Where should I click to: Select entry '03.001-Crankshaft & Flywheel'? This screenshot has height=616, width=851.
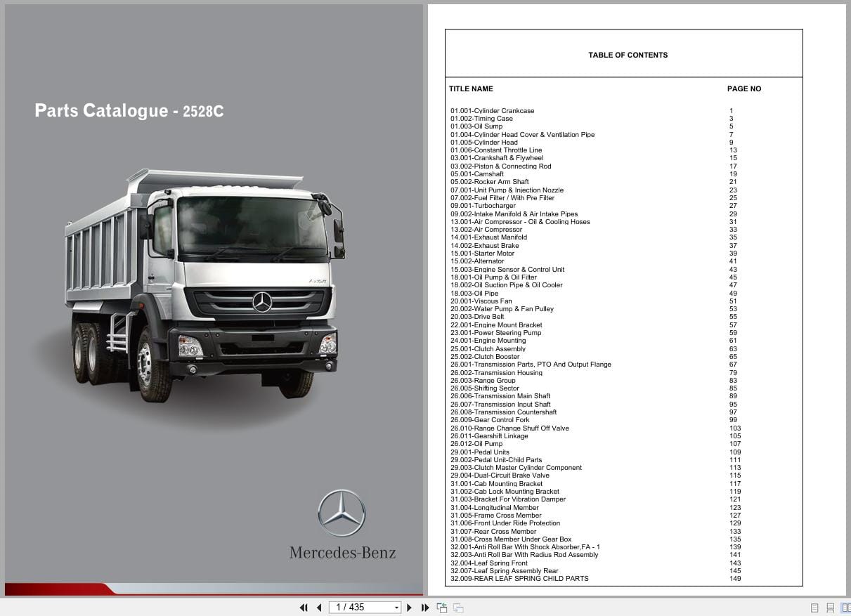pyautogui.click(x=497, y=158)
